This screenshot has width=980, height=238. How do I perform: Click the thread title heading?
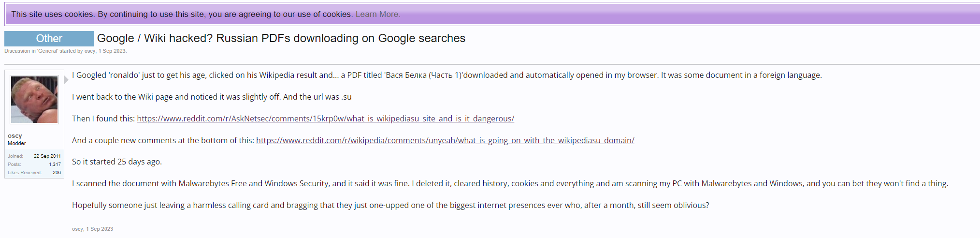(x=281, y=38)
